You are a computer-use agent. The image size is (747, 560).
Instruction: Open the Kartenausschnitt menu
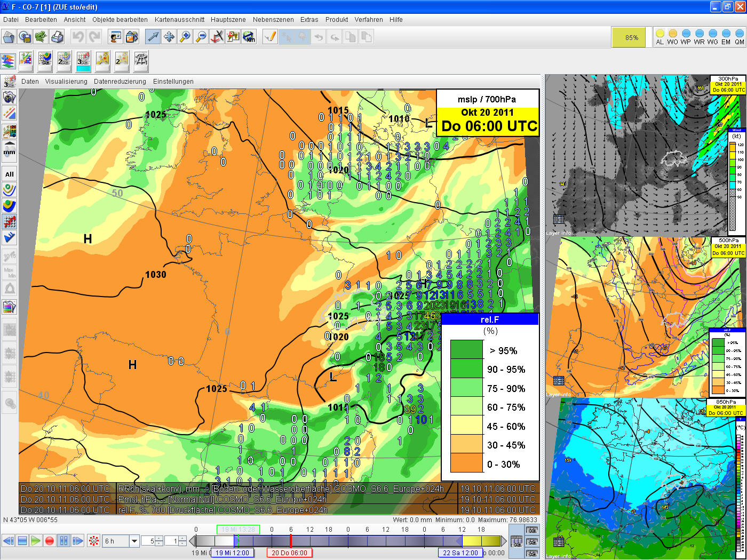click(179, 20)
